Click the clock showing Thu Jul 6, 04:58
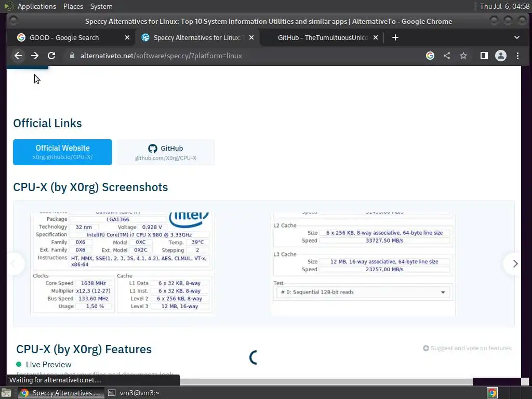532x399 pixels. tap(504, 6)
